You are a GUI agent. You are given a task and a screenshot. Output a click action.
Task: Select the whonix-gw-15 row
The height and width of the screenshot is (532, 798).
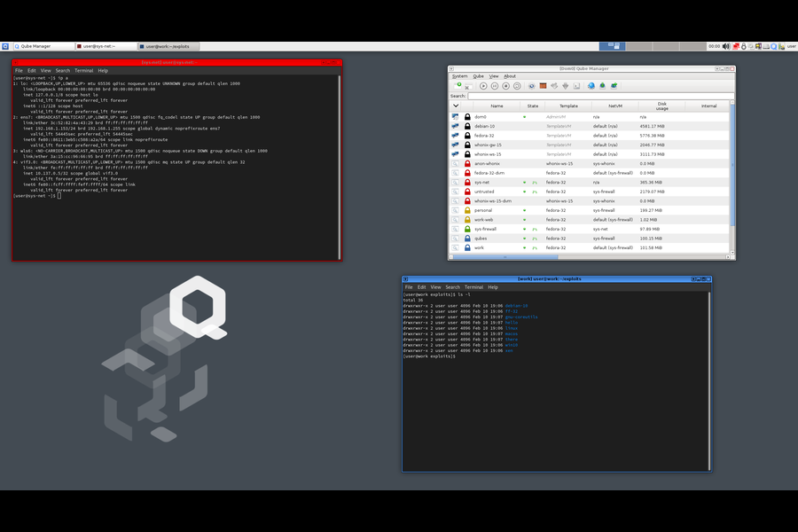(x=591, y=145)
